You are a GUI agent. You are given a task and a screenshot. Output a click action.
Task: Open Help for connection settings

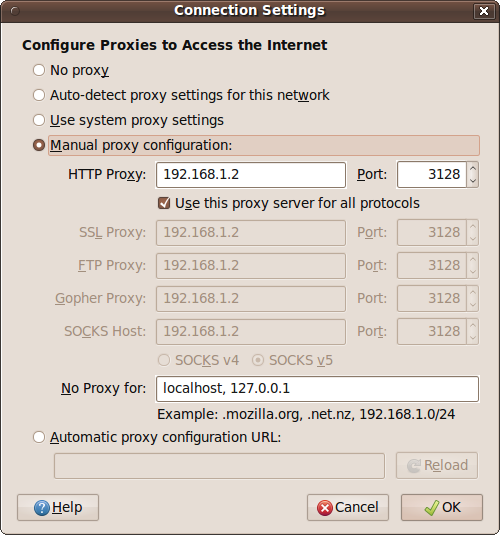pyautogui.click(x=58, y=507)
